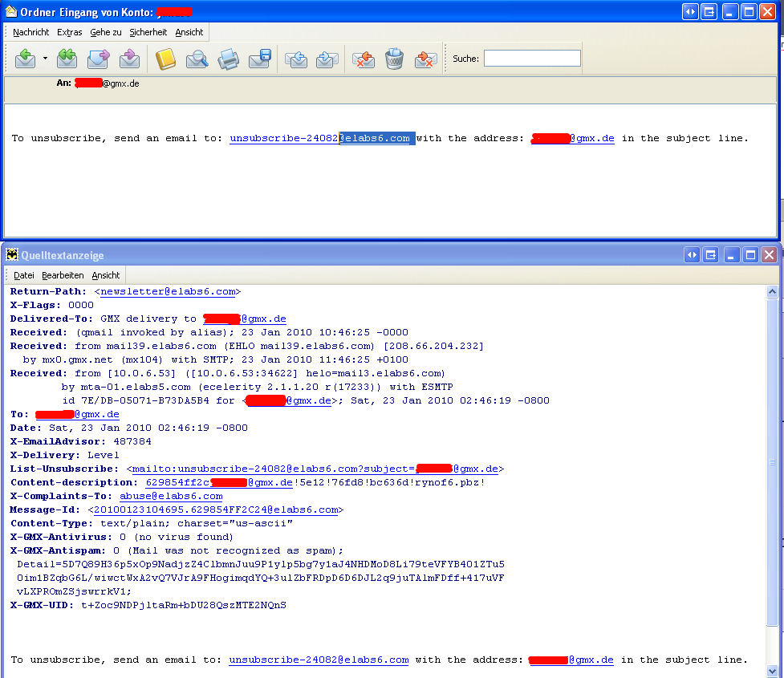This screenshot has height=678, width=784.
Task: Click the trash bin delete icon
Action: (x=394, y=59)
